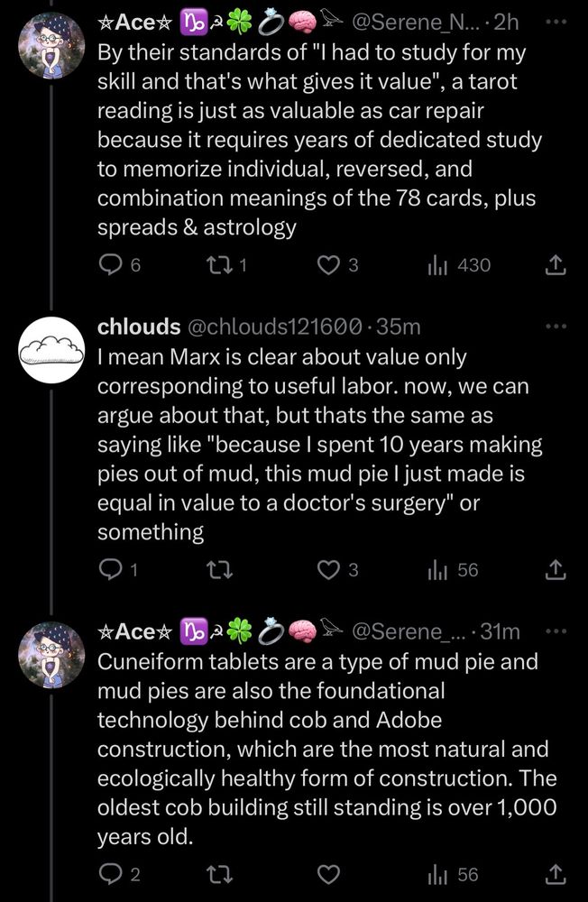Viewport: 588px width, 902px height.
Task: Like the cuneiform tablets tweet
Action: (331, 874)
